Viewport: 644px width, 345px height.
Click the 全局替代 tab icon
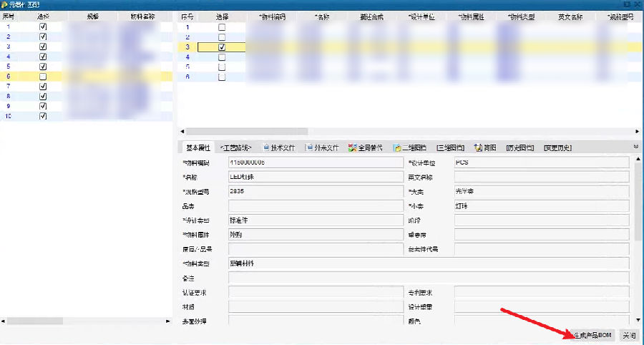click(352, 148)
